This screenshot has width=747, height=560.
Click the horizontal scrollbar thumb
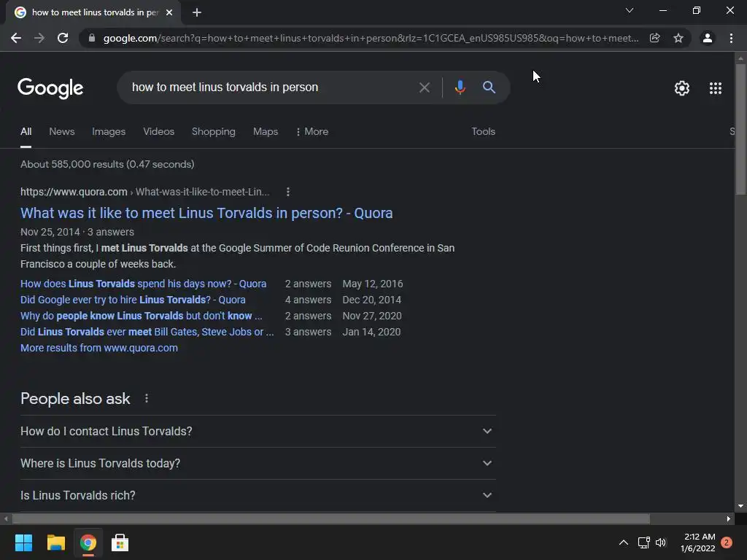click(331, 518)
